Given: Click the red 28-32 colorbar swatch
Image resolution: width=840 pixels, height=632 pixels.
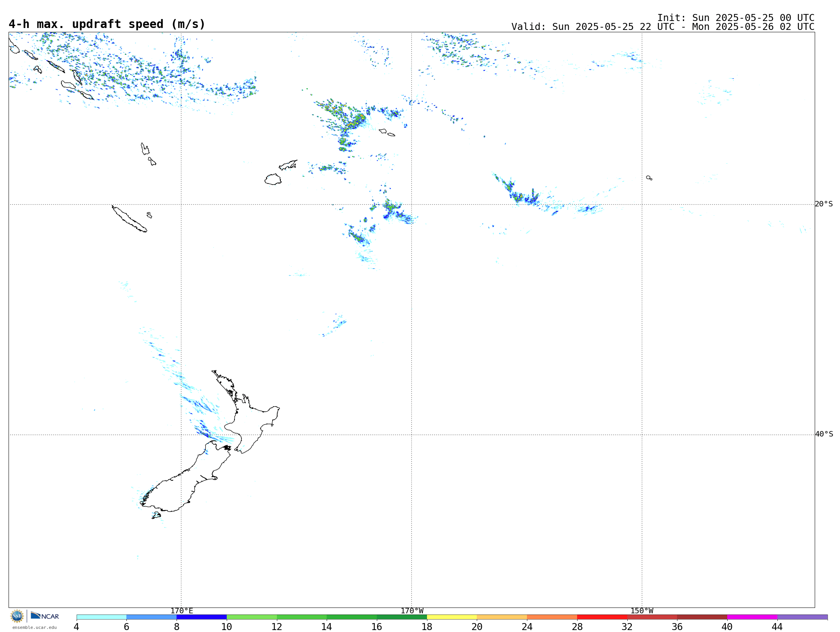Looking at the screenshot, I should point(602,617).
